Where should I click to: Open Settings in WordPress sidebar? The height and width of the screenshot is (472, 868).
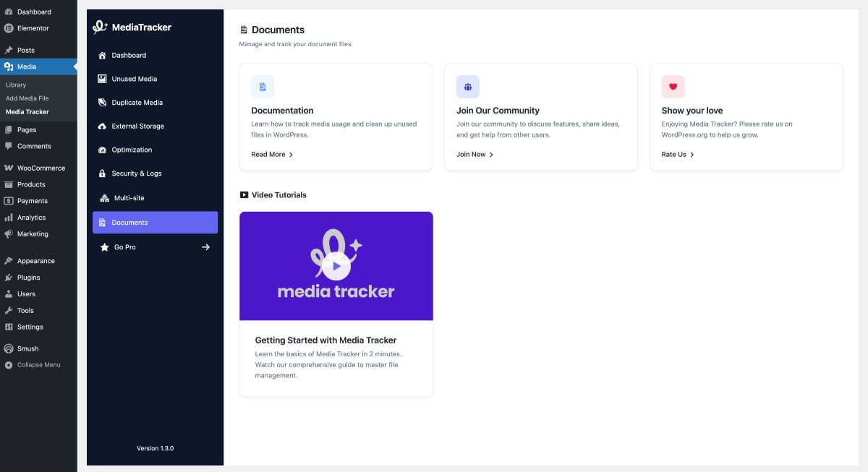tap(38, 327)
